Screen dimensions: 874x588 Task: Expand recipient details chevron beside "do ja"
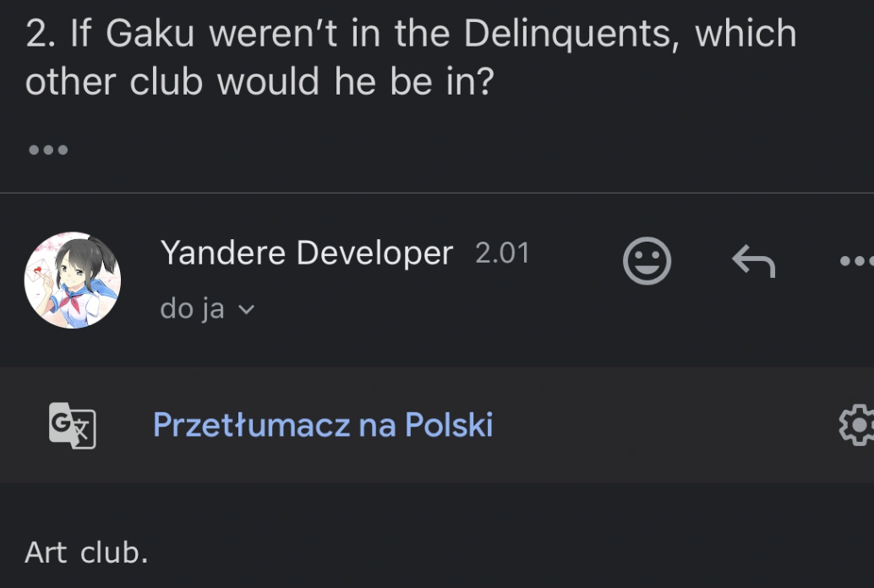246,310
